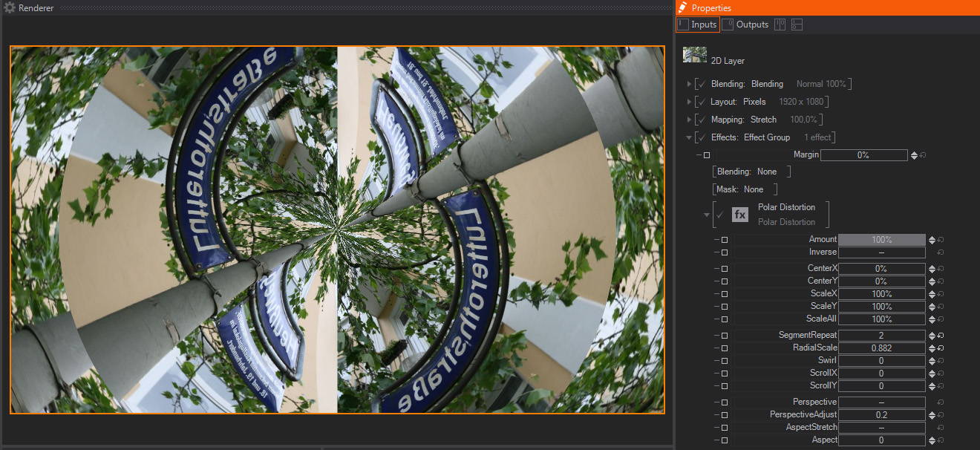Image resolution: width=980 pixels, height=450 pixels.
Task: Toggle the Blending section checkmark
Action: [x=701, y=84]
